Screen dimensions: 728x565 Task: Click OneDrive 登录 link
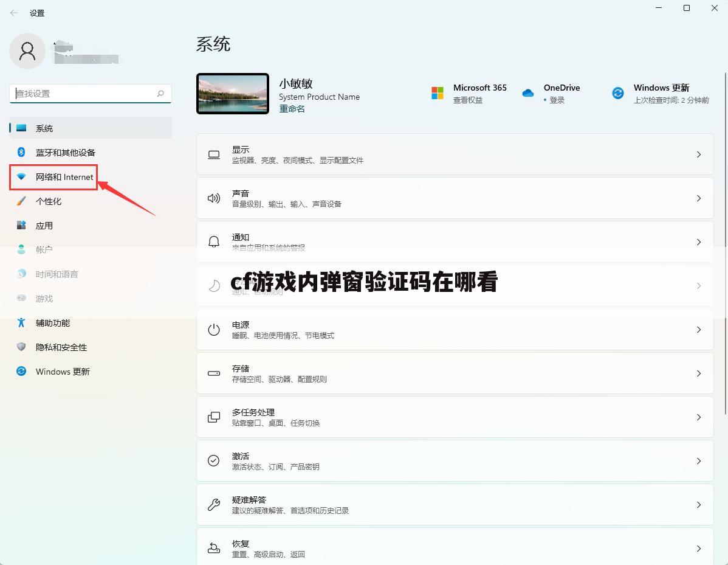(557, 100)
